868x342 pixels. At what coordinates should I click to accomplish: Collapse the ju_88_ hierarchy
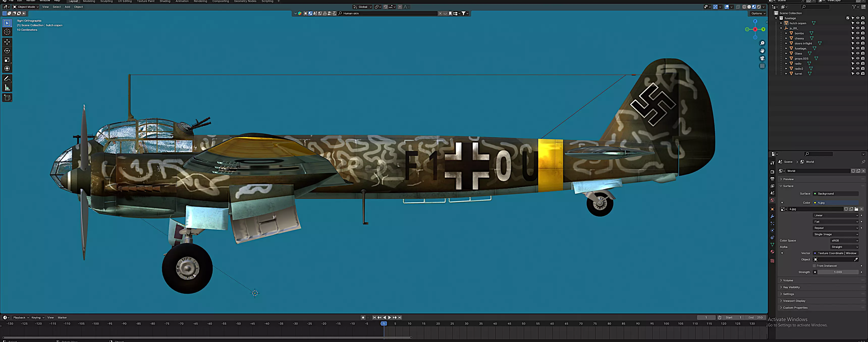(781, 28)
